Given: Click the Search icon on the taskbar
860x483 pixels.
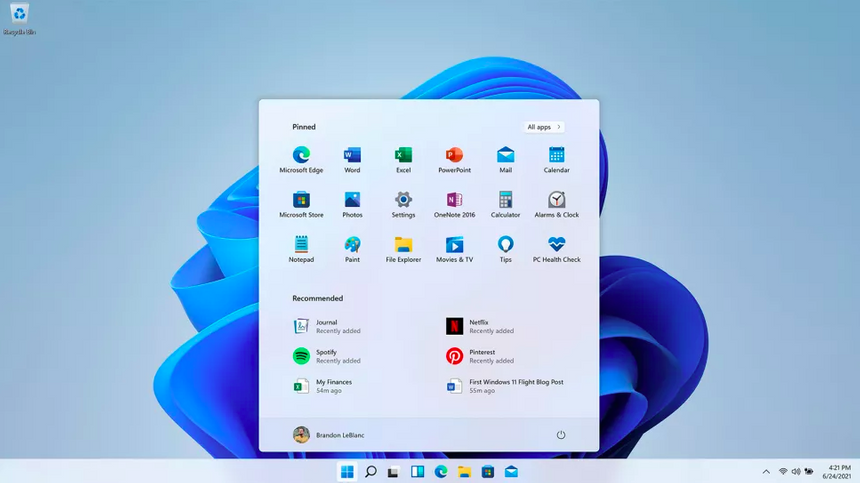Looking at the screenshot, I should 370,471.
